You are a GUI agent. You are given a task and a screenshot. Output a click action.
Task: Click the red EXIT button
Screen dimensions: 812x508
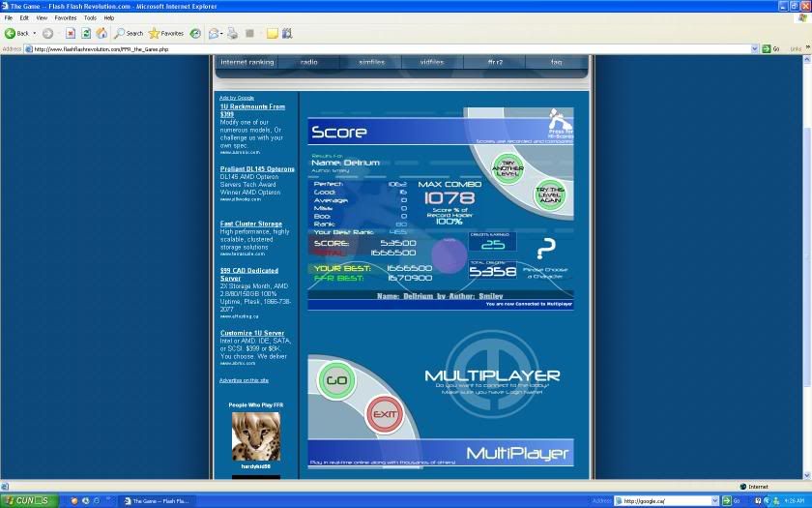pyautogui.click(x=386, y=414)
